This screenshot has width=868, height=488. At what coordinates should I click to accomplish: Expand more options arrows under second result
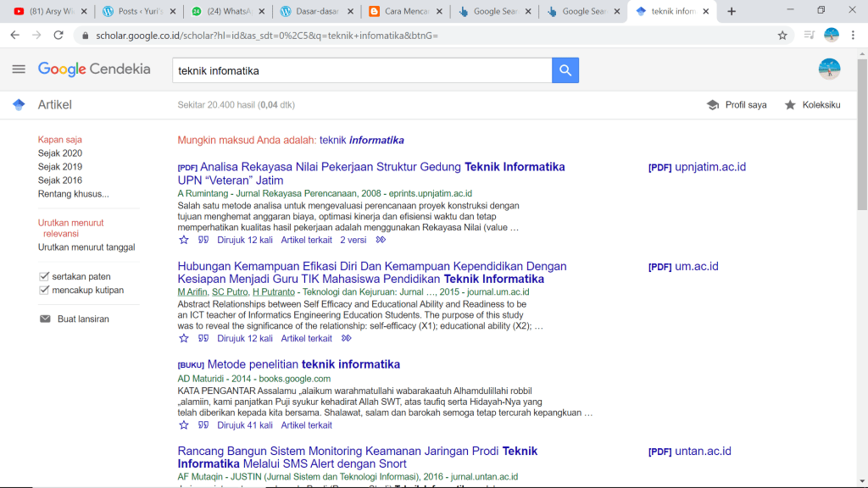point(346,338)
